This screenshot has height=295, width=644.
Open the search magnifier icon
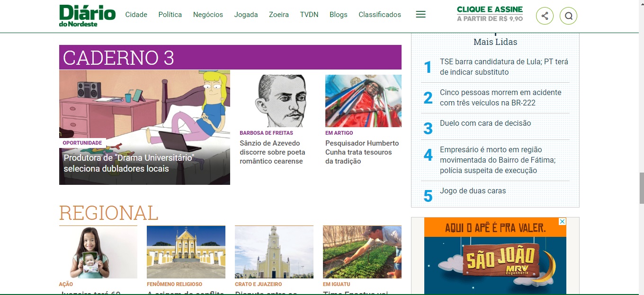pos(568,16)
